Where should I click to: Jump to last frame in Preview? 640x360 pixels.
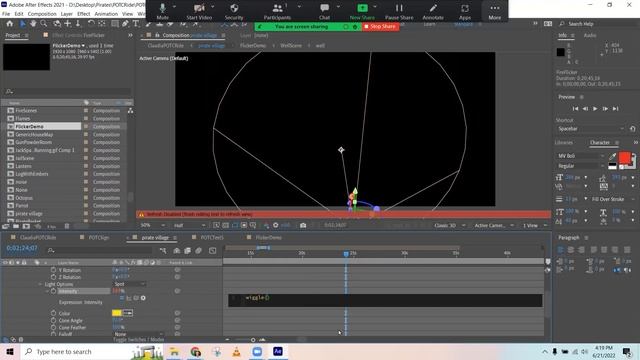616,109
